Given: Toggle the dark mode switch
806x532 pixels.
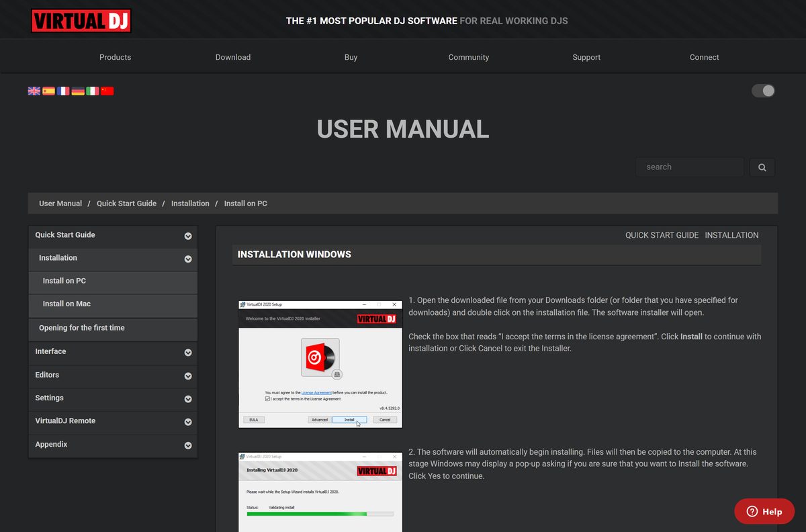Looking at the screenshot, I should coord(763,91).
